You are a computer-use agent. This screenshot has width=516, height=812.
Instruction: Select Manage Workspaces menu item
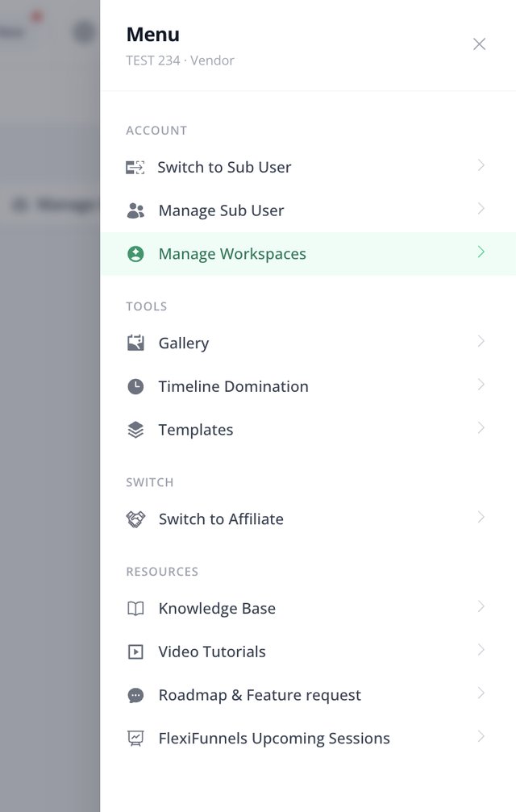[x=308, y=254]
